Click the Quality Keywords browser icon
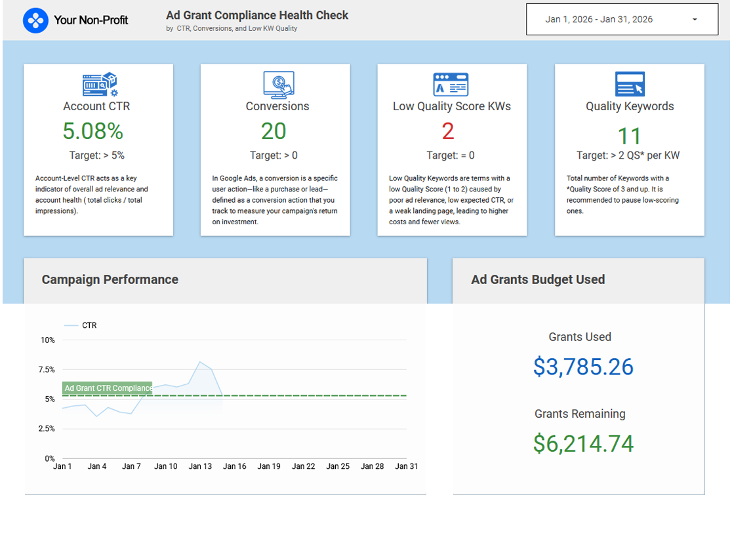732x560 pixels. [629, 85]
